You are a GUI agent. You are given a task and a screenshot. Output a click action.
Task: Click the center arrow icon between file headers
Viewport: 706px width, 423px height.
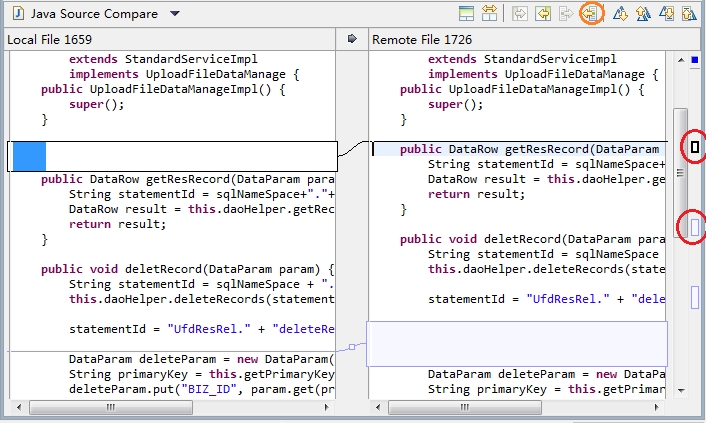[352, 39]
